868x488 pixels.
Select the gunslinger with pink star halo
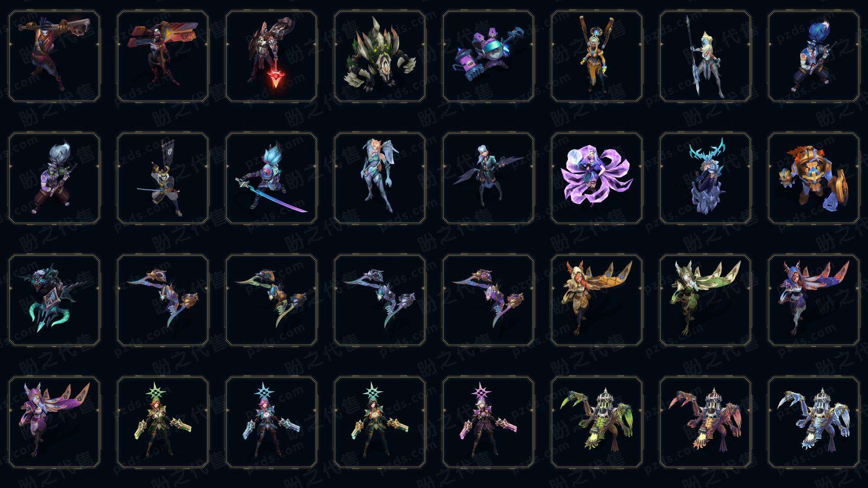[x=488, y=422]
